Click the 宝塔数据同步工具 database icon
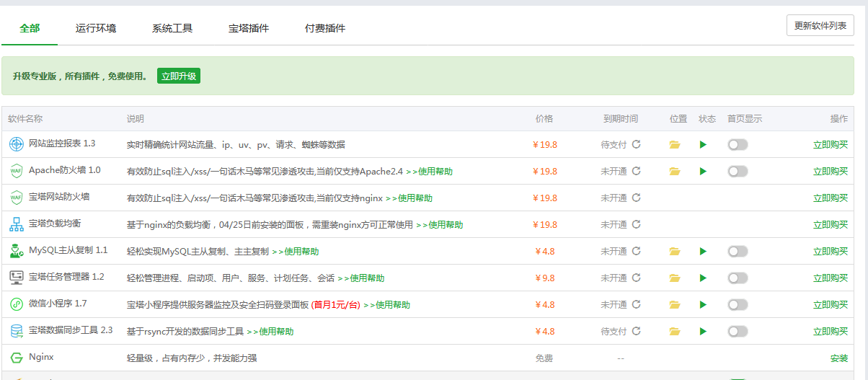This screenshot has height=380, width=868. click(16, 331)
